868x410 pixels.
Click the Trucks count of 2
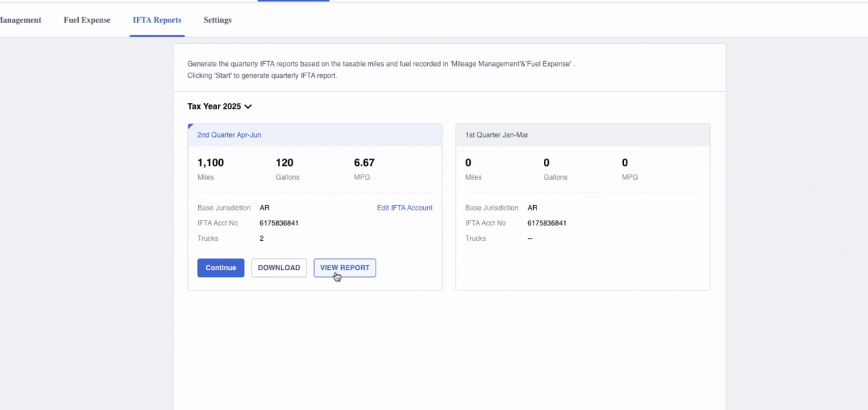coord(262,239)
